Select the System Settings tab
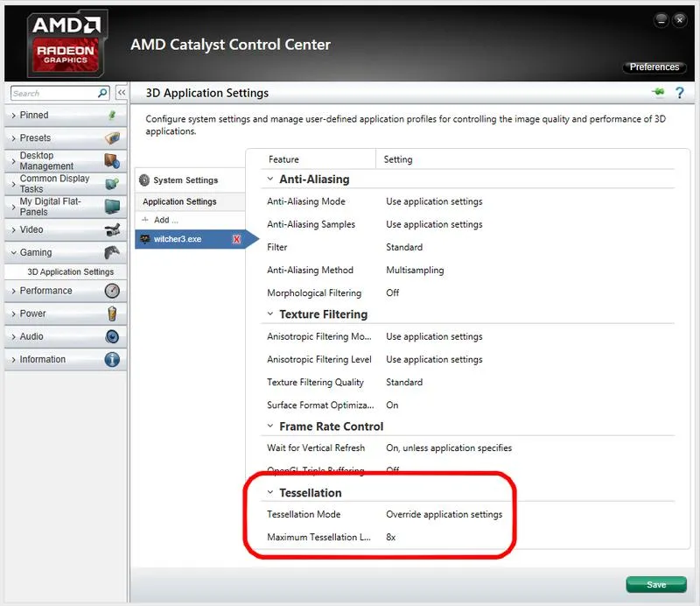 (x=185, y=180)
